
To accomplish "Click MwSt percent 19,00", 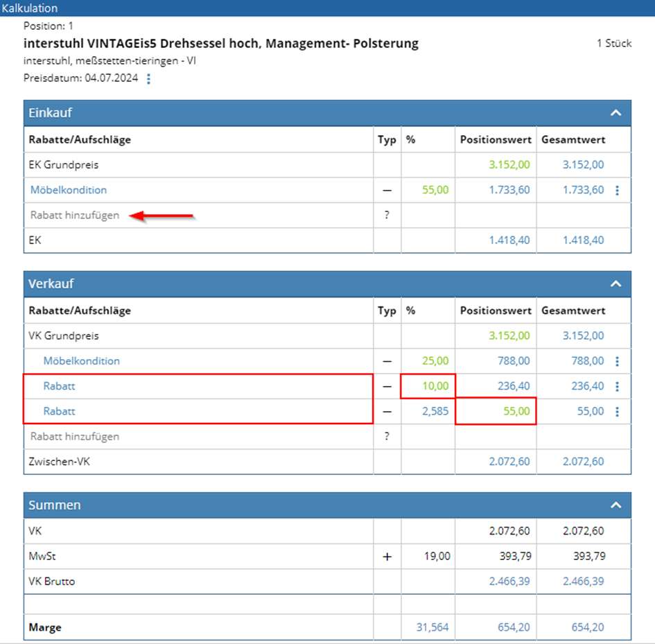I will (437, 556).
